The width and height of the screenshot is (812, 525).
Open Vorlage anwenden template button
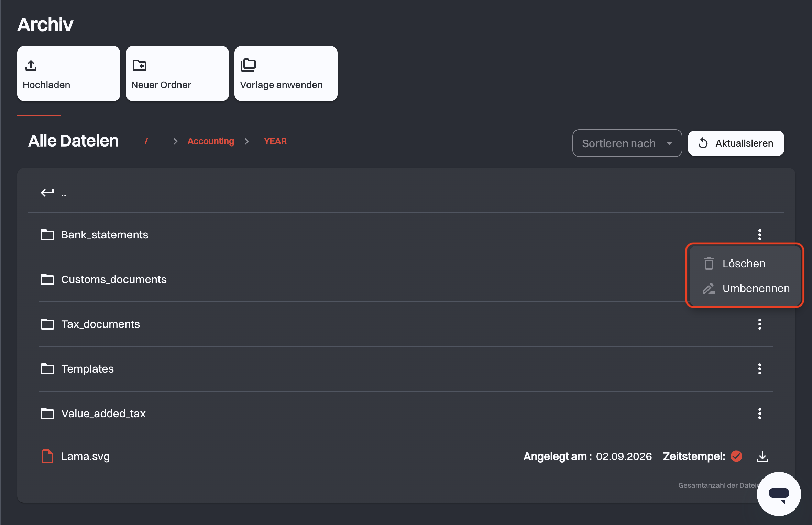click(x=286, y=74)
